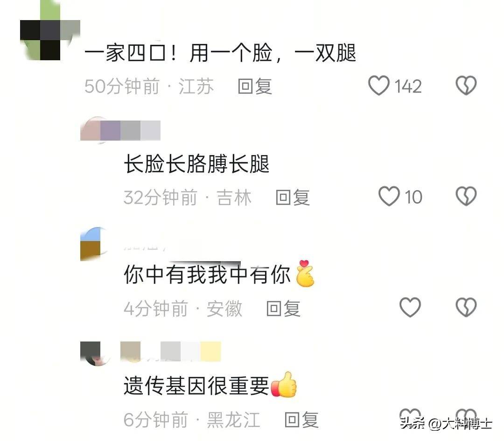Dislike the Anhui comment via broken heart
This screenshot has height=441, width=504.
466,307
